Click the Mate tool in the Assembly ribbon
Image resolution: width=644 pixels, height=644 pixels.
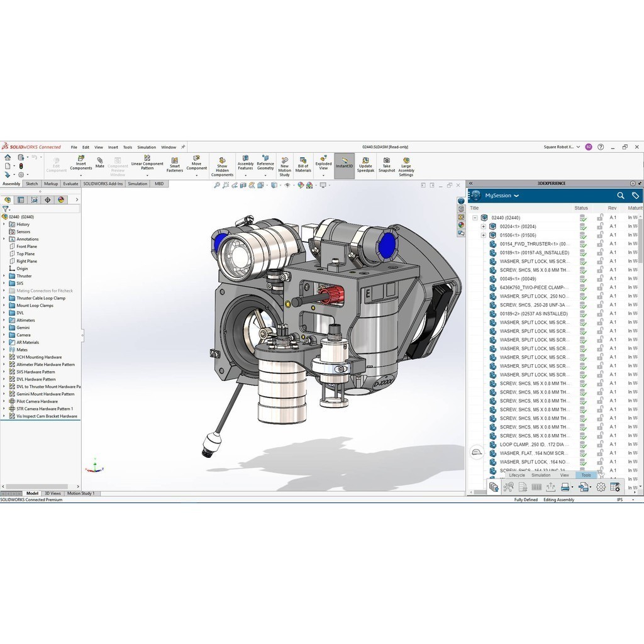tap(100, 162)
